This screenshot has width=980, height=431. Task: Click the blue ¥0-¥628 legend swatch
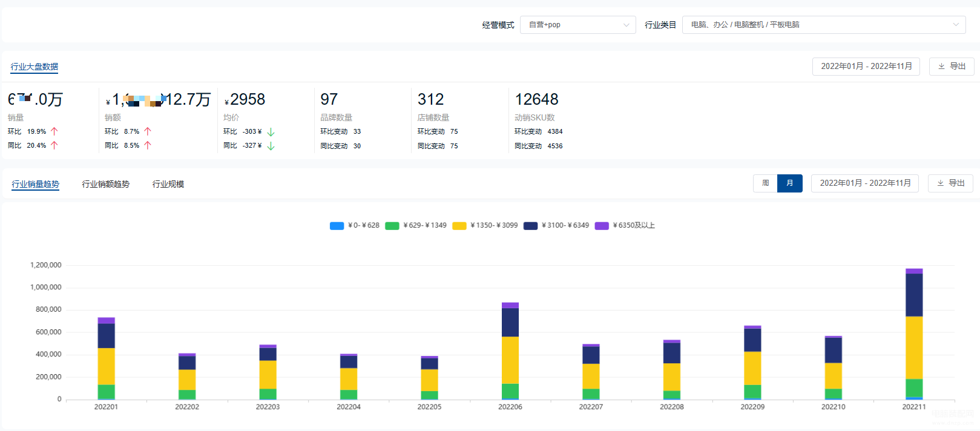click(337, 226)
